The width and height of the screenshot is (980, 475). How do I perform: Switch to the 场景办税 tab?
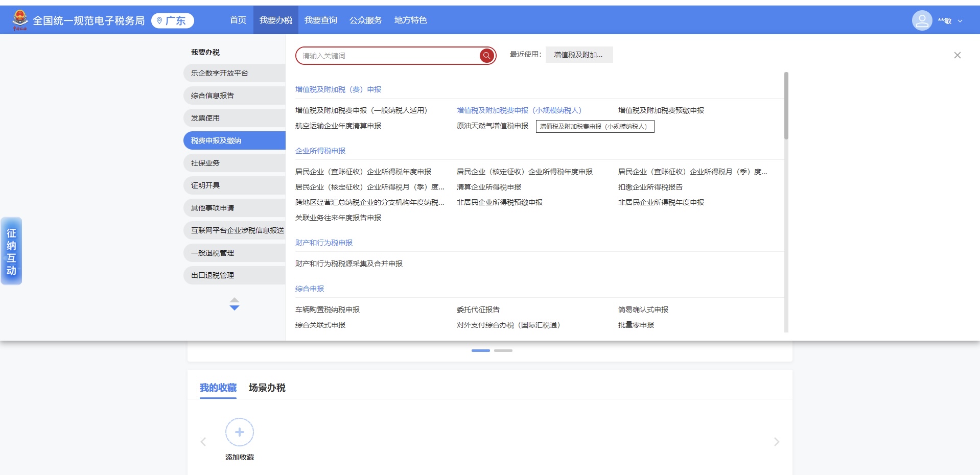click(266, 388)
